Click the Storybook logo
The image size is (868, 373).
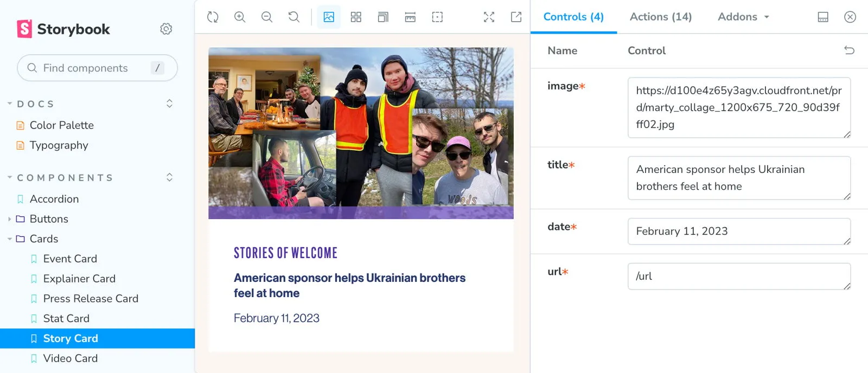click(x=63, y=29)
